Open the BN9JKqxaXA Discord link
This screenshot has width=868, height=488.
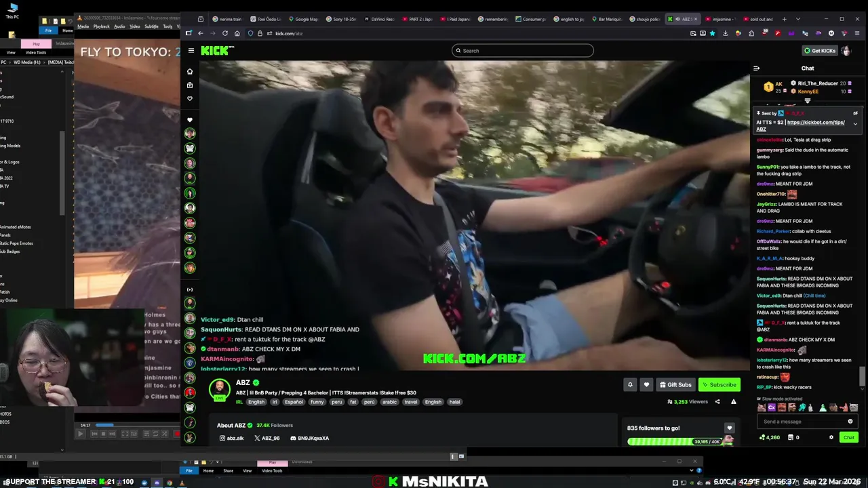[x=309, y=438]
